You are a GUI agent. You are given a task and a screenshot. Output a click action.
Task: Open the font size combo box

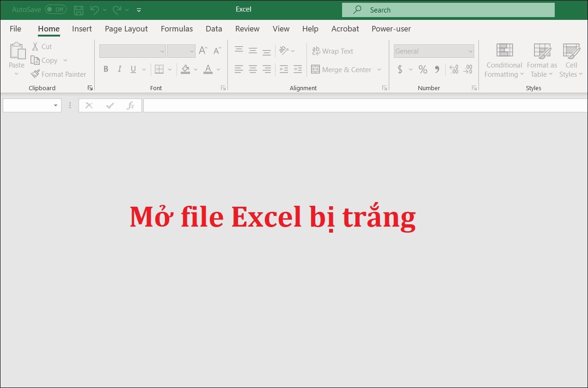(x=181, y=51)
